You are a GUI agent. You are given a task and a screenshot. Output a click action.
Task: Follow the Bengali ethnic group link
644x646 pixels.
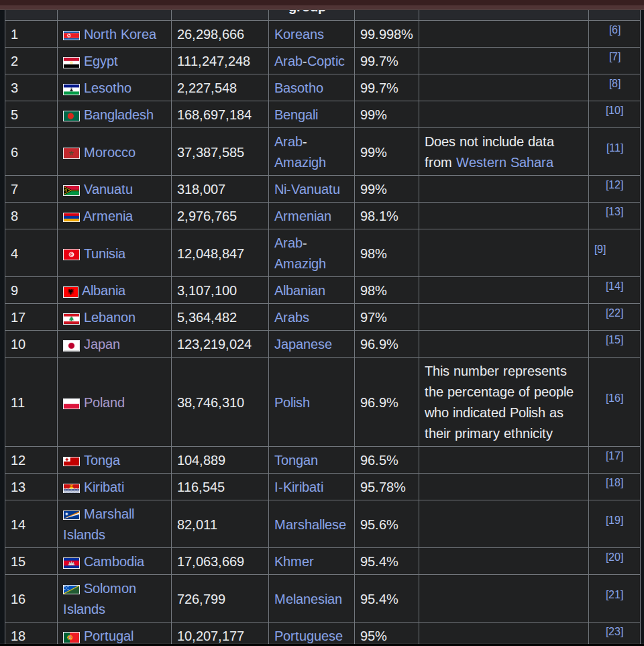tap(297, 115)
